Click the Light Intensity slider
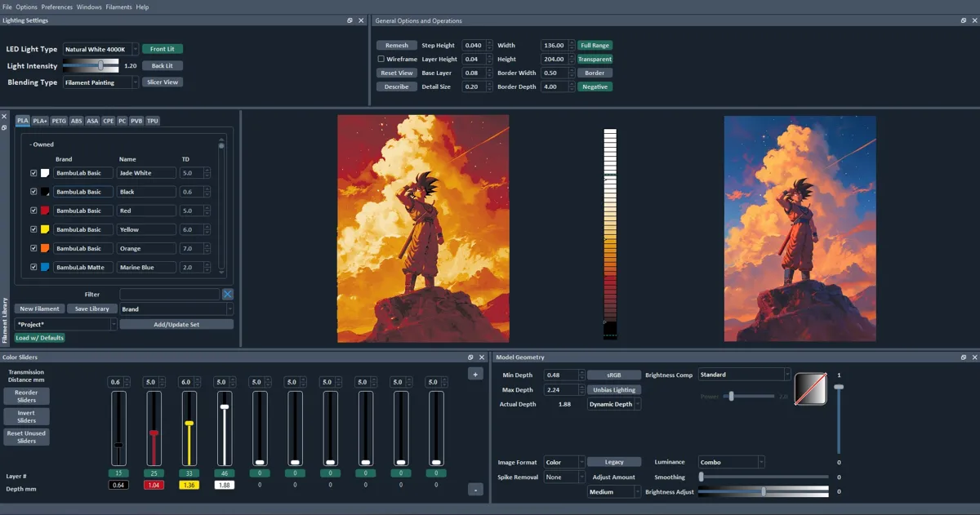This screenshot has height=515, width=980. [91, 65]
